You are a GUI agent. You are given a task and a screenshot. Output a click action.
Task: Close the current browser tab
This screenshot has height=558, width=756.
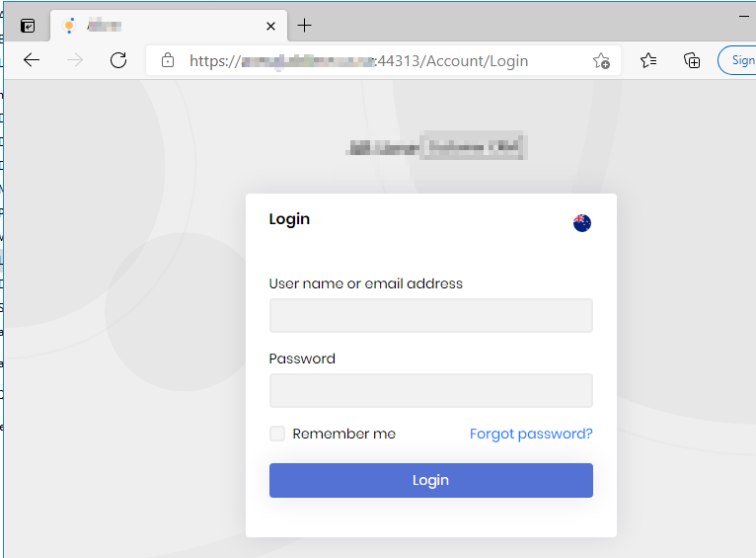pos(271,26)
